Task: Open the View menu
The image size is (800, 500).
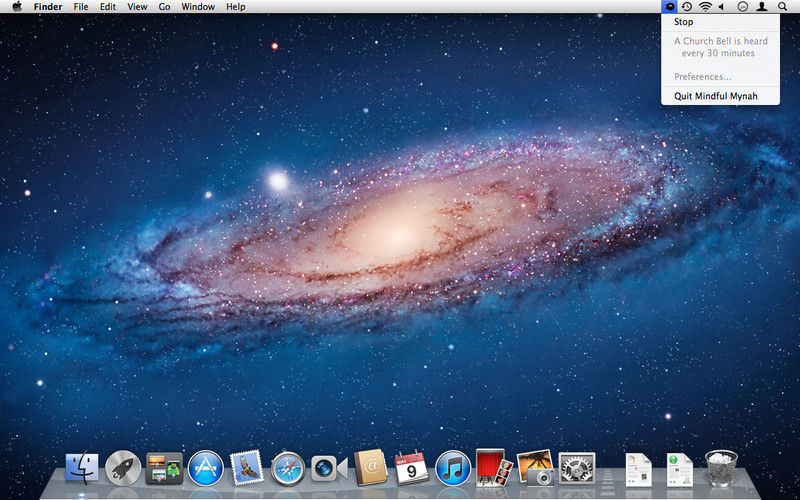Action: coord(137,7)
